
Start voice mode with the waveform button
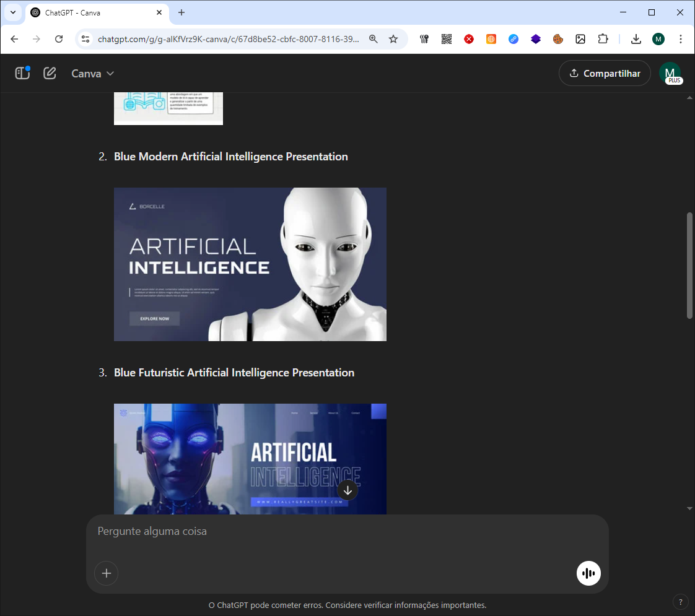tap(588, 573)
